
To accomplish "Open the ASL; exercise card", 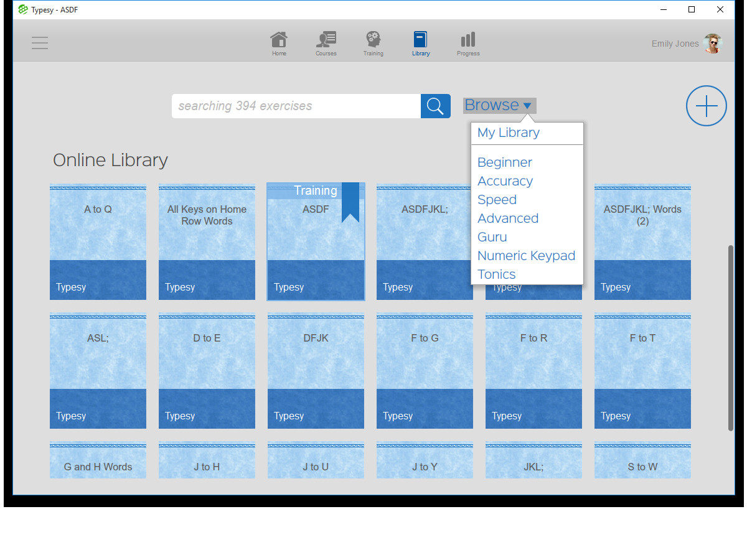I will (x=98, y=371).
